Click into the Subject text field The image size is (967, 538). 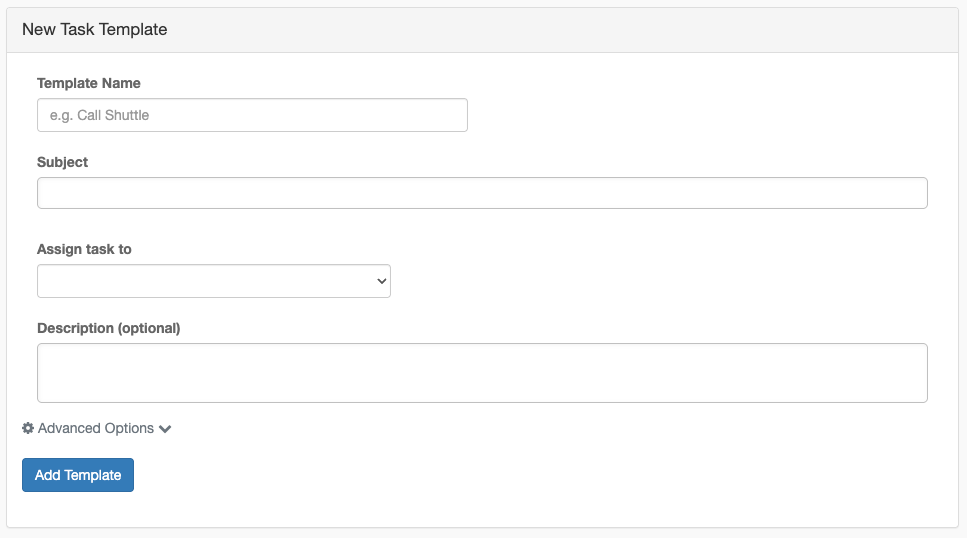(x=482, y=193)
